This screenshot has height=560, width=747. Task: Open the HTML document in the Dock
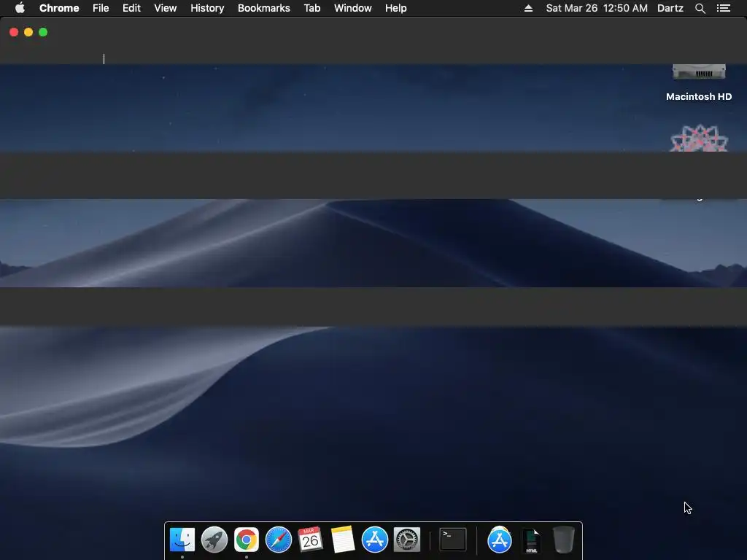pyautogui.click(x=531, y=540)
